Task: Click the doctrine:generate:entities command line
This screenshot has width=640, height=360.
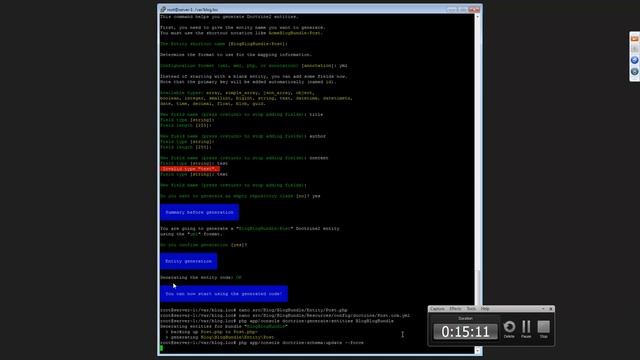Action: click(277, 321)
